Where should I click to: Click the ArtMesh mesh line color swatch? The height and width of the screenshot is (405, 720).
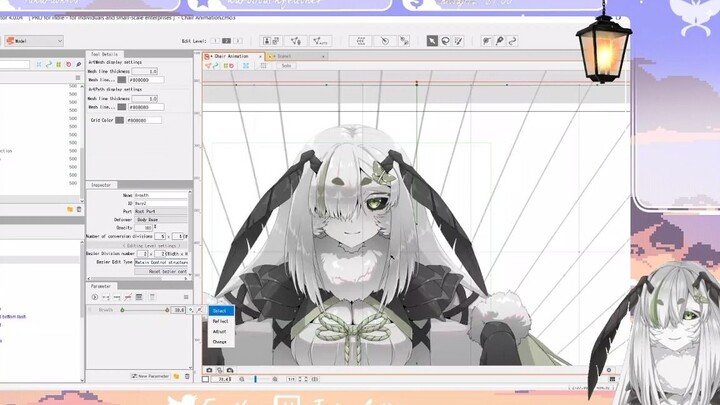click(x=122, y=80)
